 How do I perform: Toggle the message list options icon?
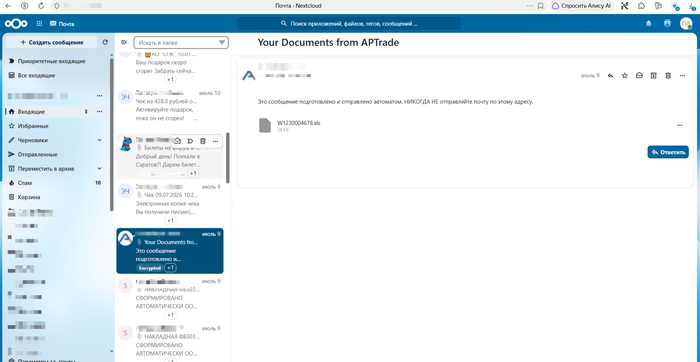click(x=124, y=42)
